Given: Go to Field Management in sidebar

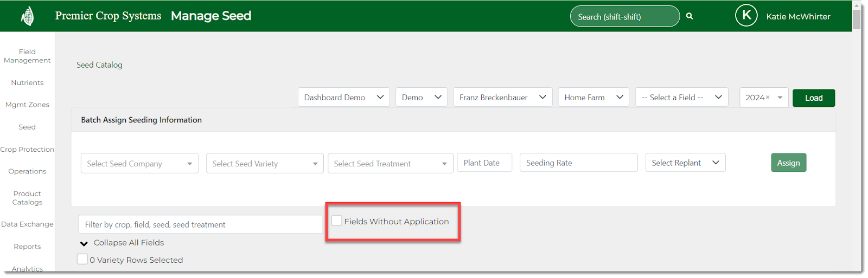Looking at the screenshot, I should pyautogui.click(x=27, y=56).
